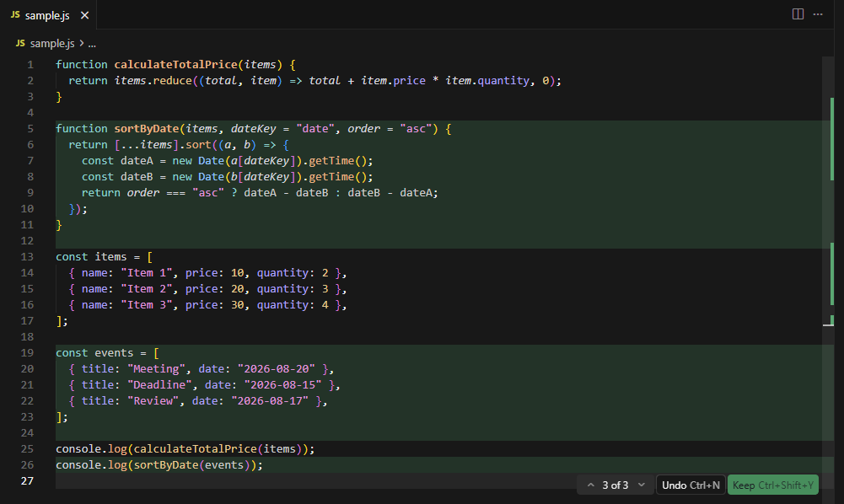The image size is (844, 504).
Task: Click "Item 1" string on line 14
Action: (x=147, y=273)
